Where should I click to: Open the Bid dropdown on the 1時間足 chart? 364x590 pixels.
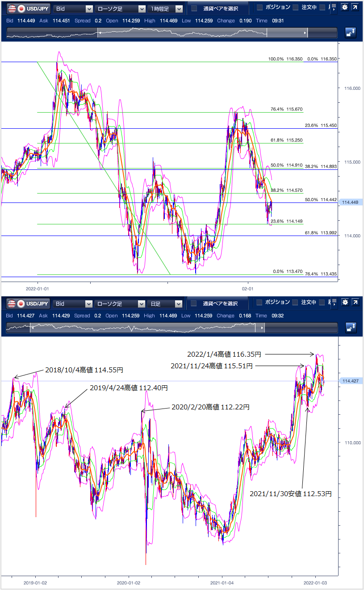[x=73, y=8]
